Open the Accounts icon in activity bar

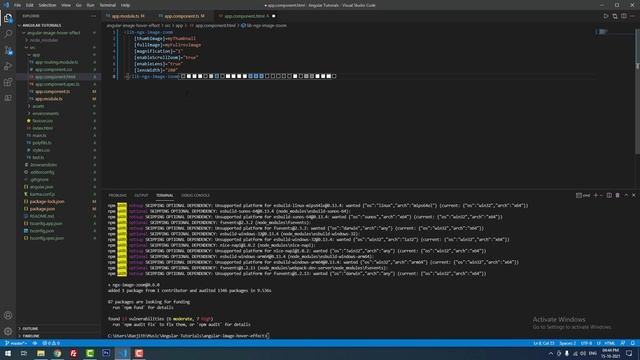8,315
